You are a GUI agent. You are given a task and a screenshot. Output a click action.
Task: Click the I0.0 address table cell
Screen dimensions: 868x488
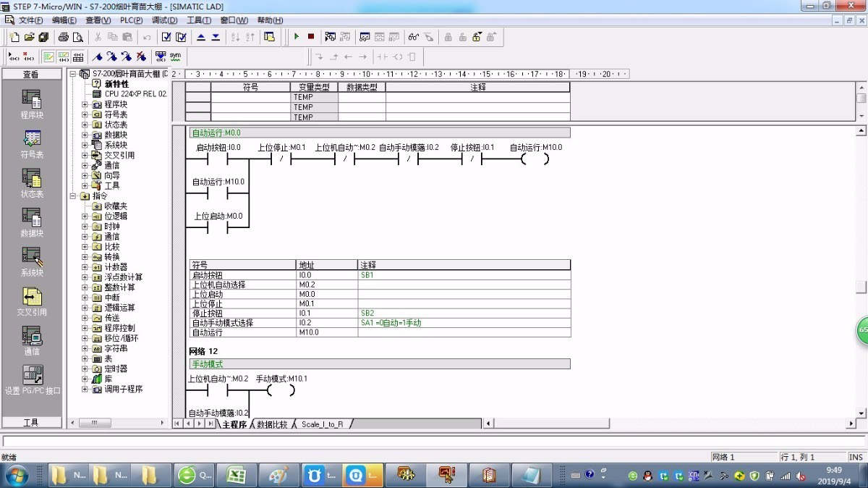(327, 276)
